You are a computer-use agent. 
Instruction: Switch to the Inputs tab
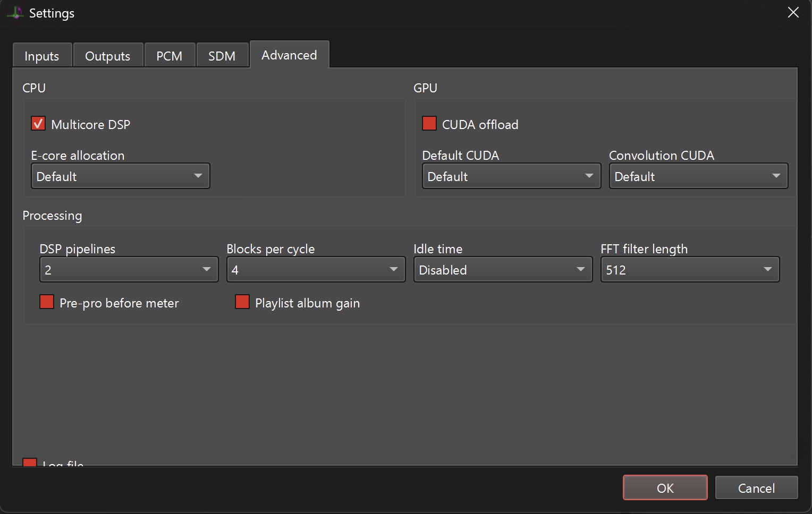pos(42,56)
